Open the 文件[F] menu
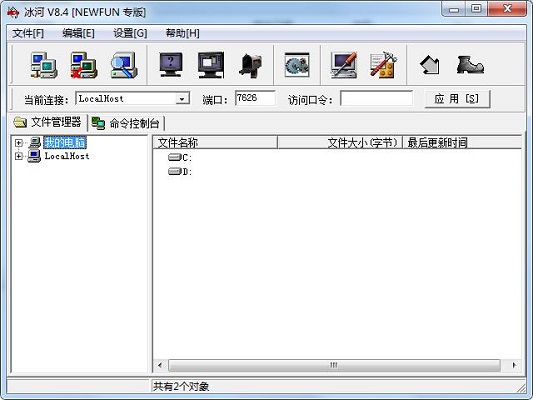 click(x=28, y=33)
